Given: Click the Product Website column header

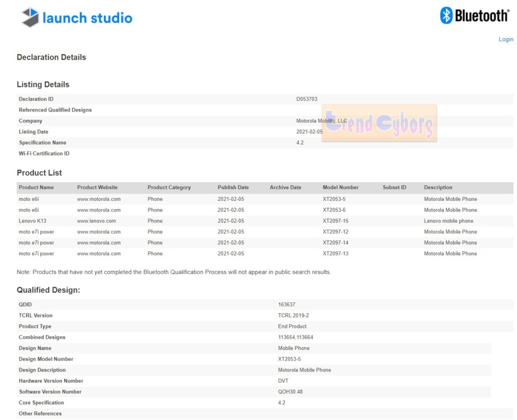Looking at the screenshot, I should click(97, 187).
